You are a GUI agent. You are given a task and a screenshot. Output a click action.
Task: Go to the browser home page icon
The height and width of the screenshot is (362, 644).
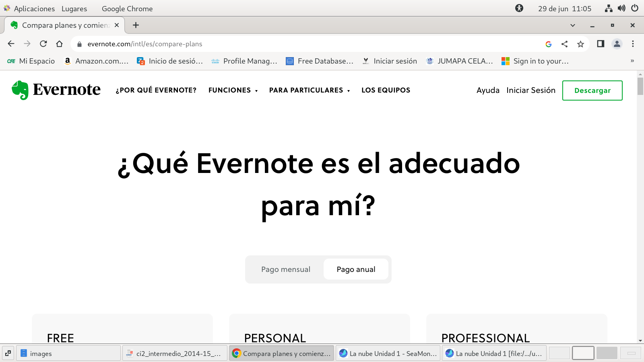(x=60, y=44)
